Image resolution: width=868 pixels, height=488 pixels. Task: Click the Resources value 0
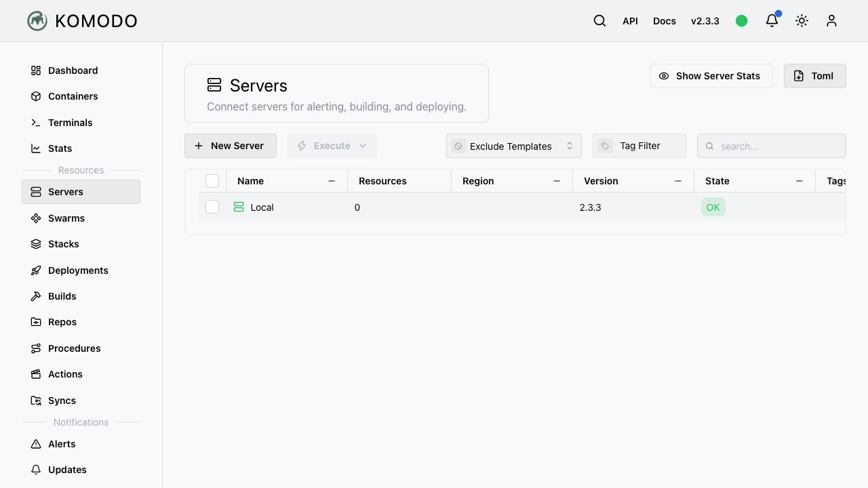pyautogui.click(x=357, y=207)
